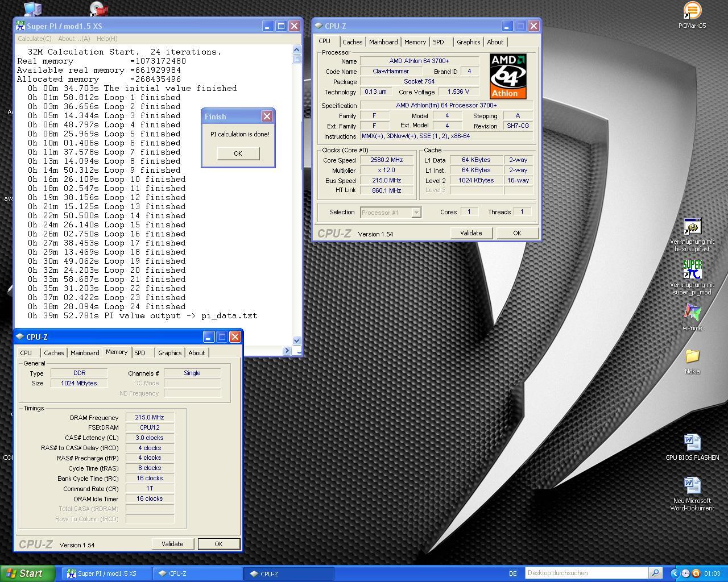Confirm PI calculation done with OK
The image size is (728, 582).
click(238, 153)
